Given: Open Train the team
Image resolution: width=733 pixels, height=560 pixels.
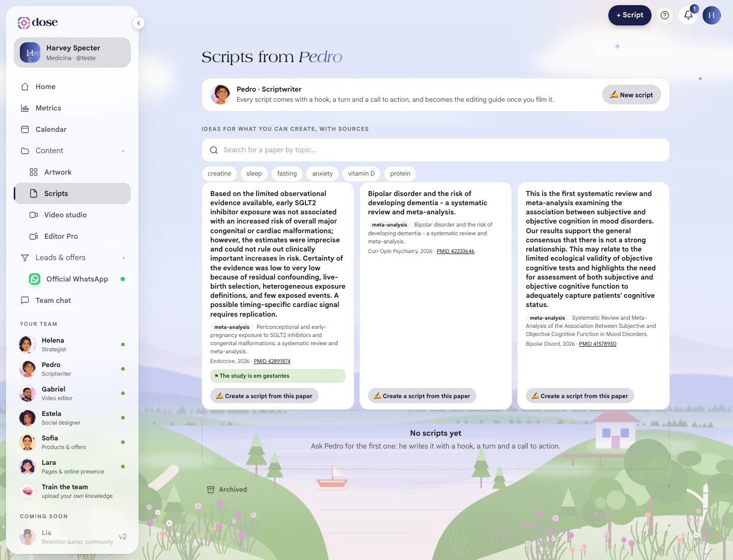Looking at the screenshot, I should click(x=72, y=491).
